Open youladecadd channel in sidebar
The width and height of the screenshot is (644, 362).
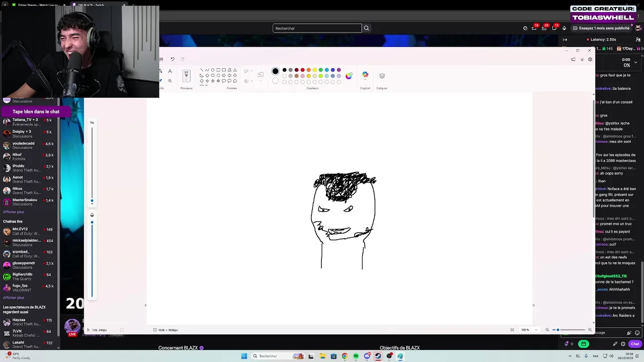coord(29,145)
